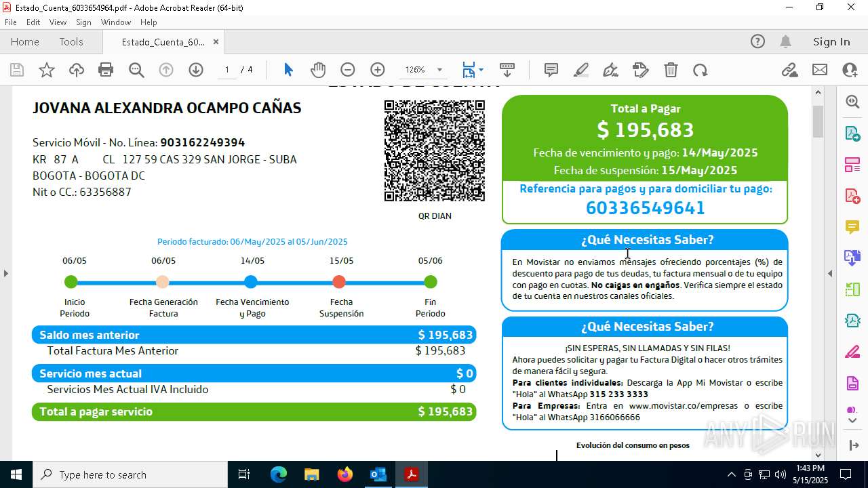
Task: Open the Request signature toolbar icon
Action: 640,70
